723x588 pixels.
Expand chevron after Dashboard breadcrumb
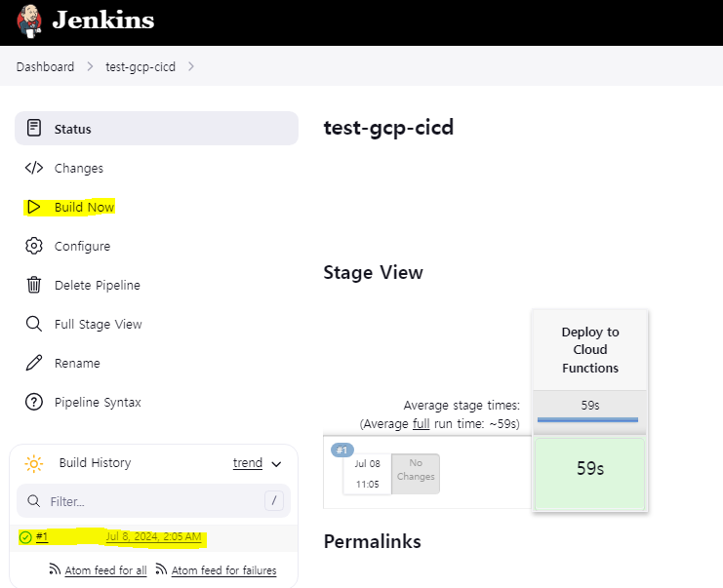[x=90, y=67]
